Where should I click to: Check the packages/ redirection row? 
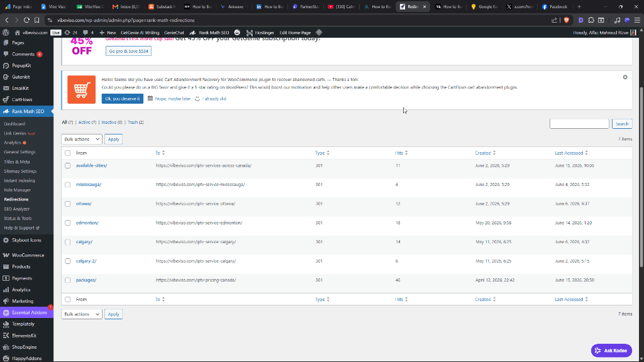tap(68, 280)
